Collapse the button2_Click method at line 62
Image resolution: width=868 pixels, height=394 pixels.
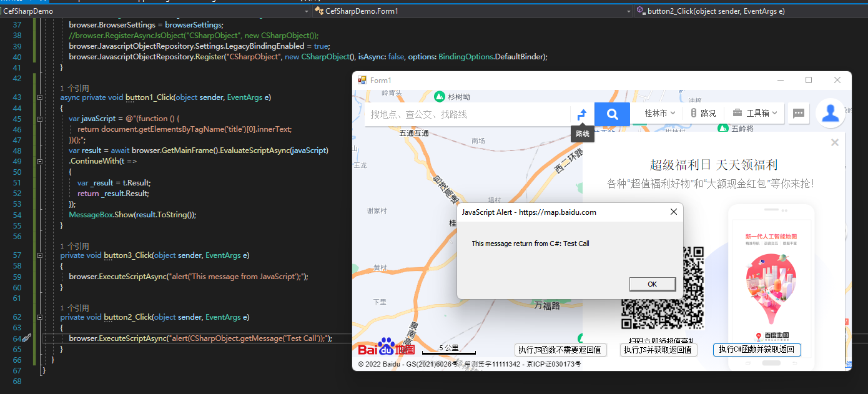(39, 317)
